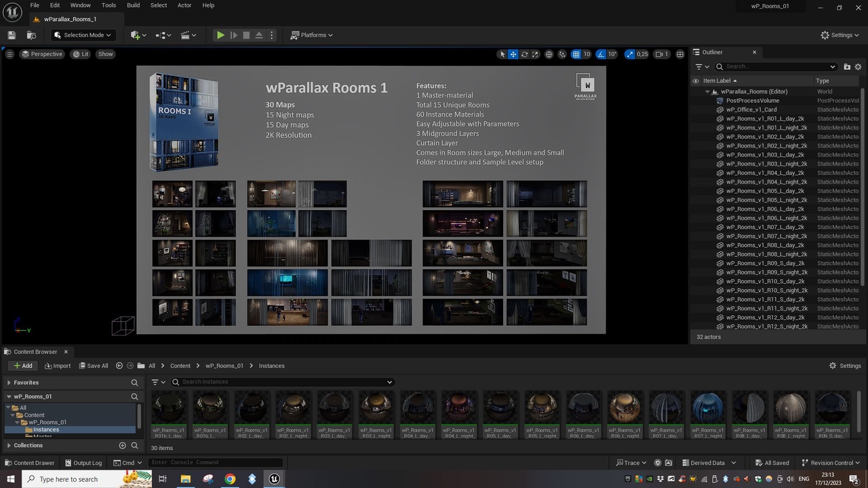Open Outliner settings gear icon

(x=858, y=66)
